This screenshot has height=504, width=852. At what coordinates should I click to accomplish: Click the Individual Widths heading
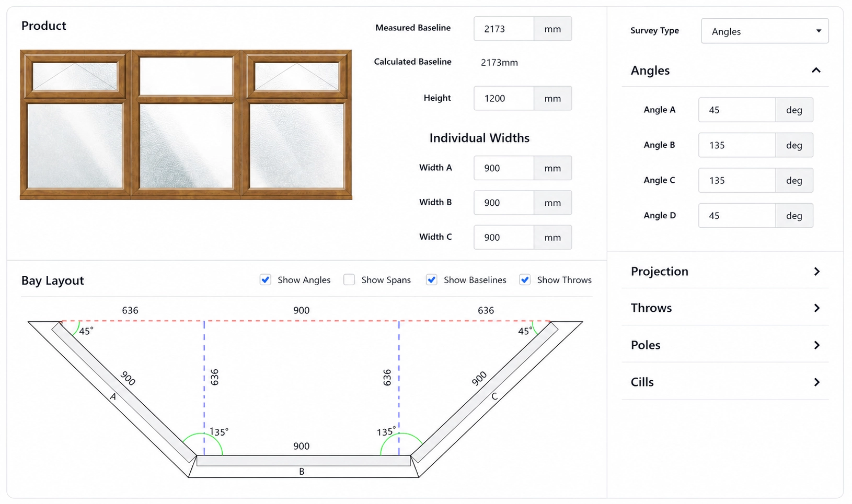(x=479, y=138)
